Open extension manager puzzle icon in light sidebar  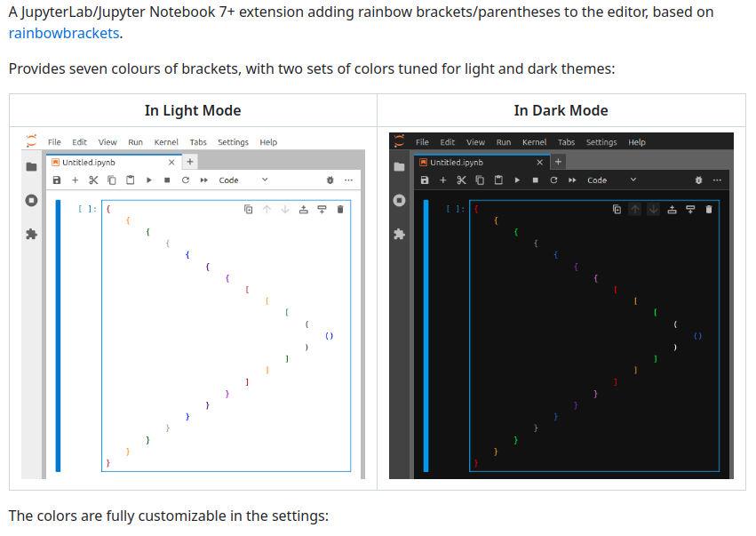(31, 234)
